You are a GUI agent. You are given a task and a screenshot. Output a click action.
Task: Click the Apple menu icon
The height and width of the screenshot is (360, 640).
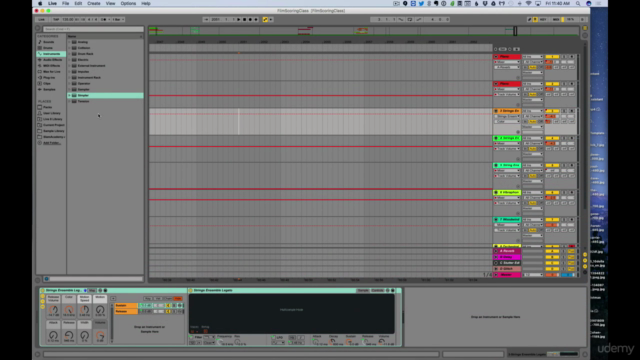pos(40,3)
